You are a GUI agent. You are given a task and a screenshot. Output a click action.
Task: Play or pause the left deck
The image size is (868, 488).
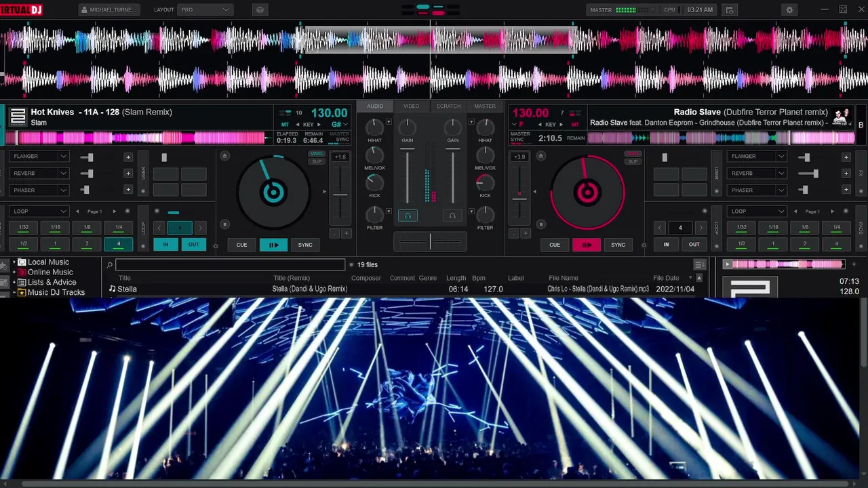coord(273,245)
